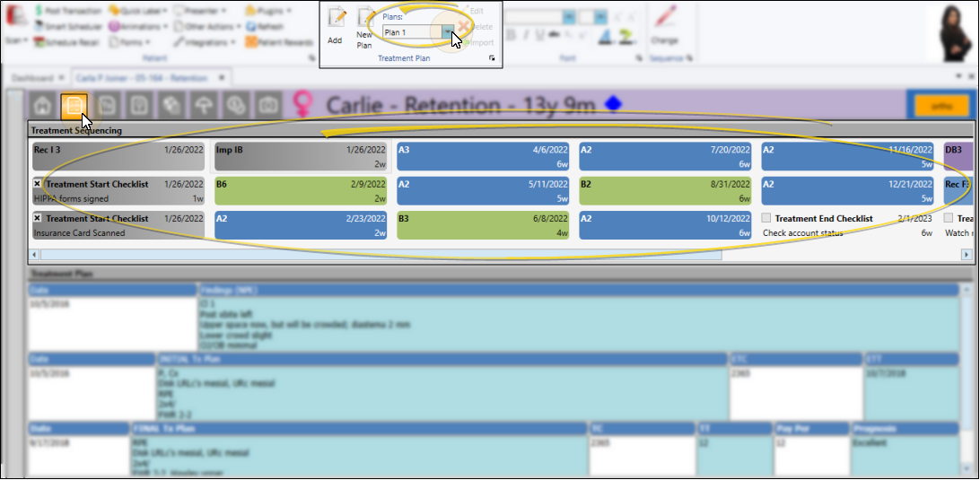Screen dimensions: 980x480
Task: Click the Treatment Sequencing horizontal scrollbar
Action: (377, 256)
